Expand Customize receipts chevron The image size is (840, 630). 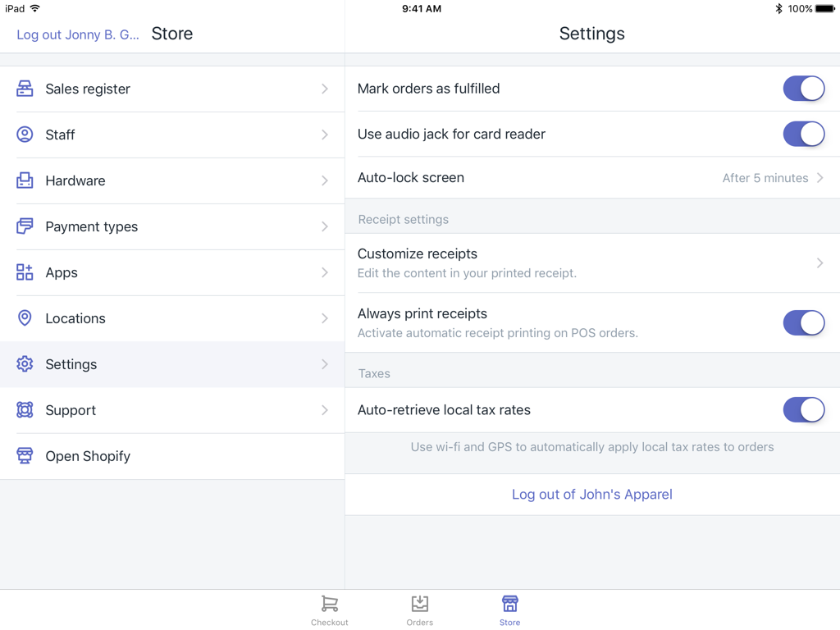[x=819, y=263]
